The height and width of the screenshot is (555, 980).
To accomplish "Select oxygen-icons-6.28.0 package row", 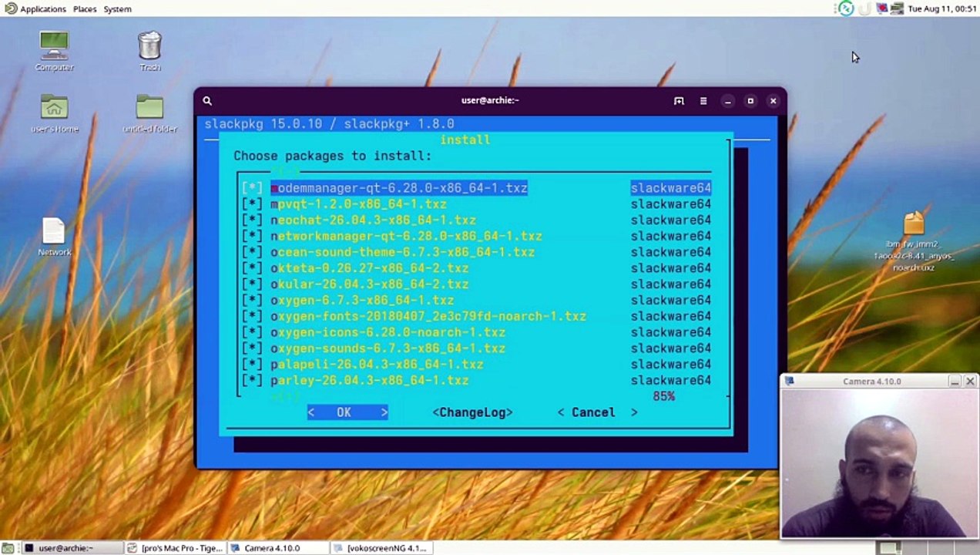I will click(476, 332).
